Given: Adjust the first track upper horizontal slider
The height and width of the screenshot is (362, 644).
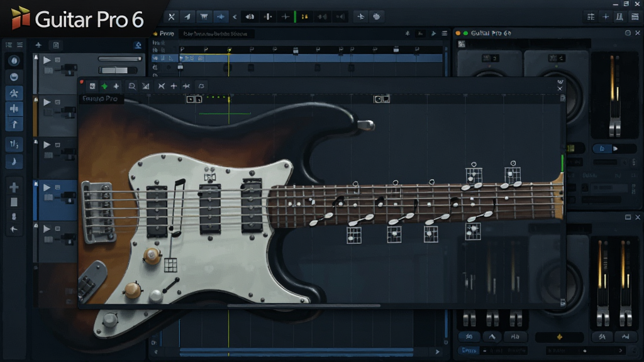Looking at the screenshot, I should point(119,59).
